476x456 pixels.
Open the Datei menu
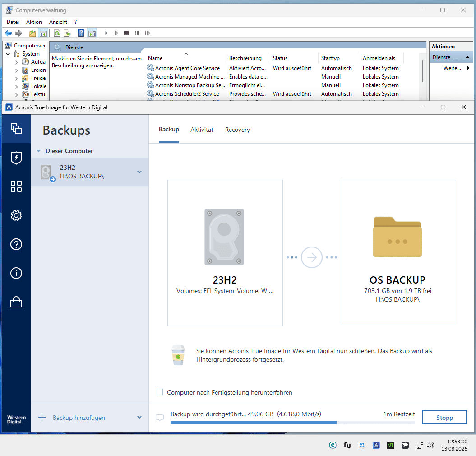(13, 22)
